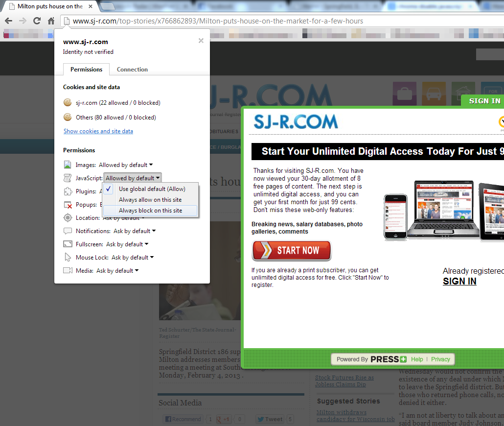The height and width of the screenshot is (426, 504).
Task: Click the Twitter Tweet button
Action: [270, 419]
